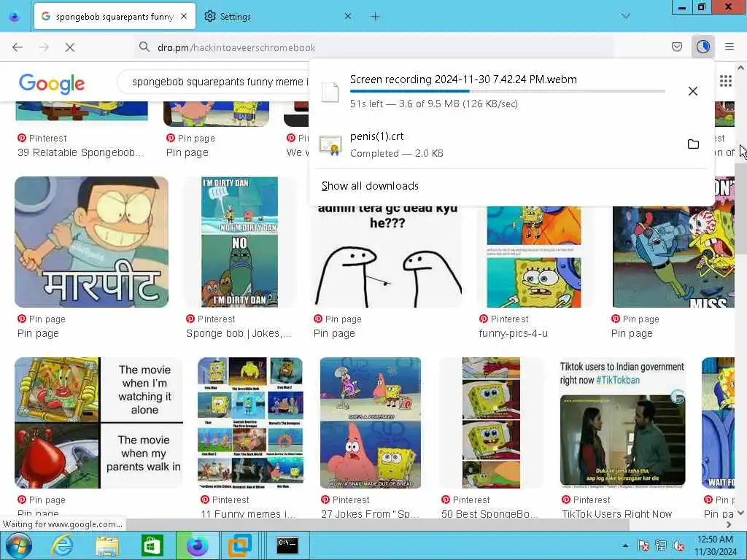
Task: Go to Google logo homepage
Action: [52, 84]
